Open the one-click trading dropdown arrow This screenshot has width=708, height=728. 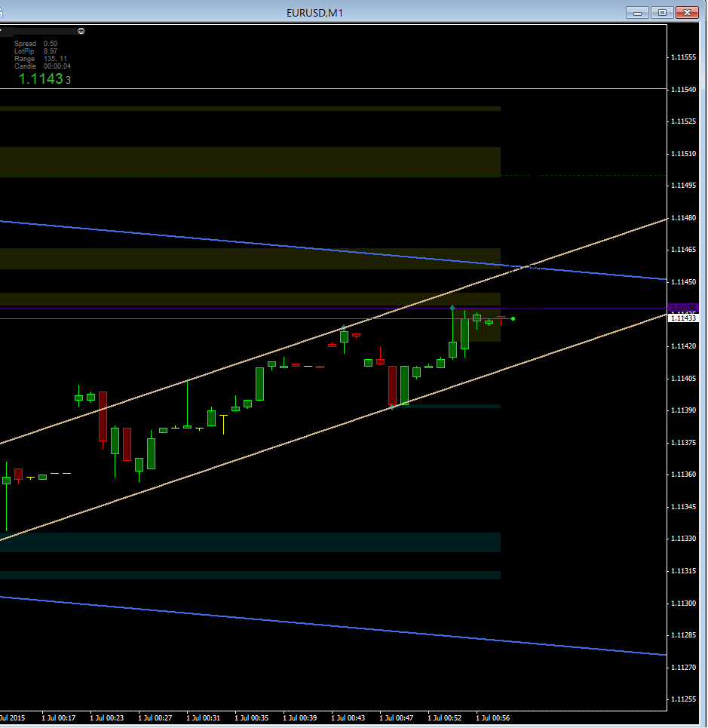1,31
